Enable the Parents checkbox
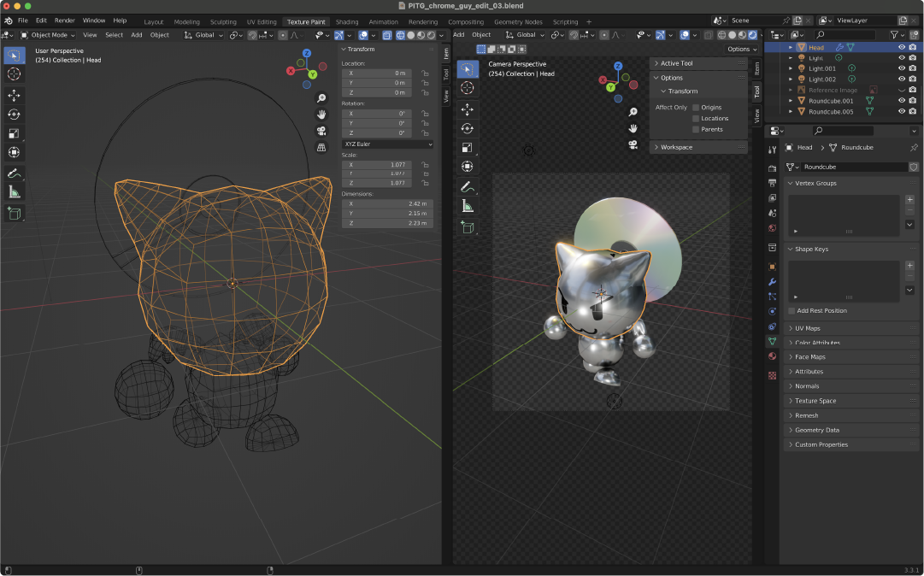 pyautogui.click(x=696, y=130)
